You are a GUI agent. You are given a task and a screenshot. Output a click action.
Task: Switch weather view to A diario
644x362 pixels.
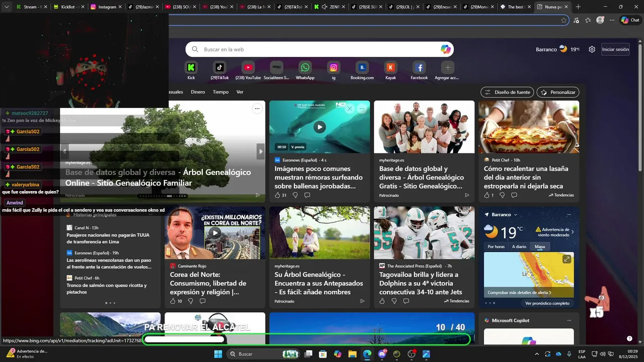tap(519, 247)
